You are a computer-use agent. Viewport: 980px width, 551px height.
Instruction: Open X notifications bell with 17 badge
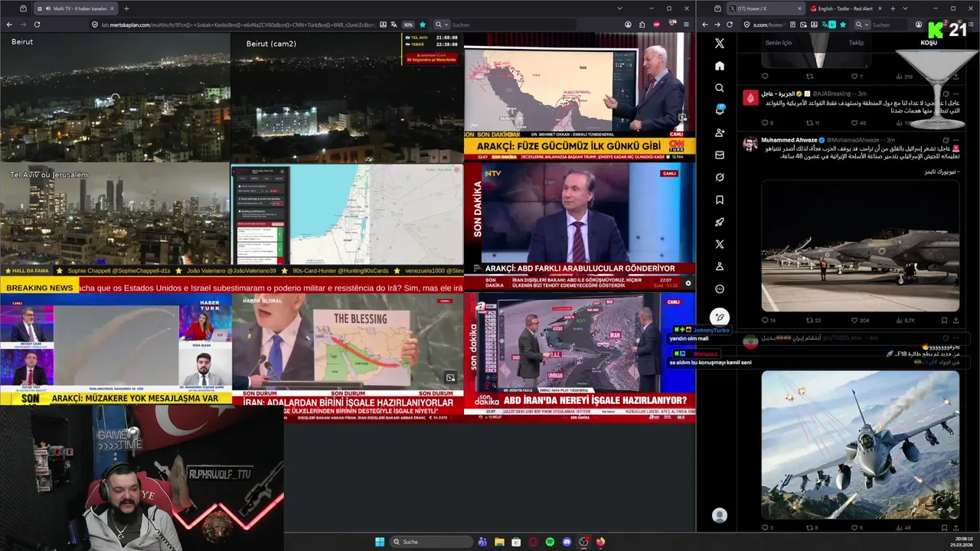point(719,110)
